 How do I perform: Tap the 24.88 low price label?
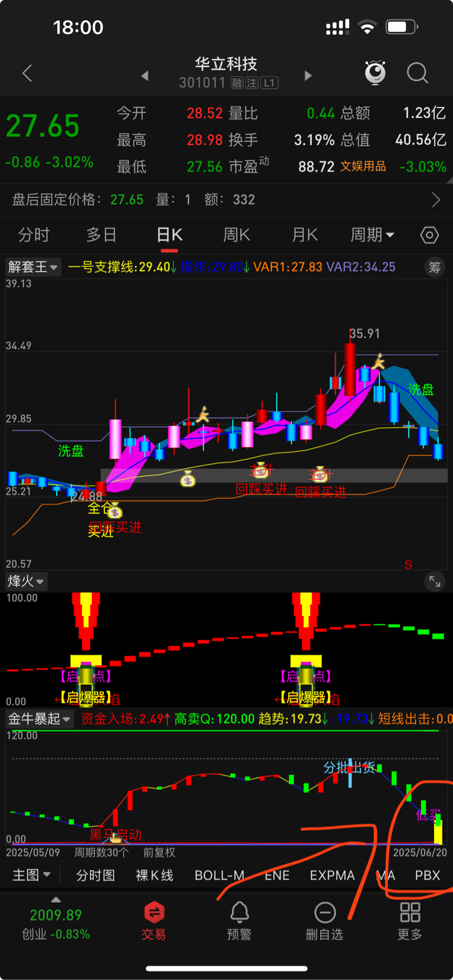(87, 496)
